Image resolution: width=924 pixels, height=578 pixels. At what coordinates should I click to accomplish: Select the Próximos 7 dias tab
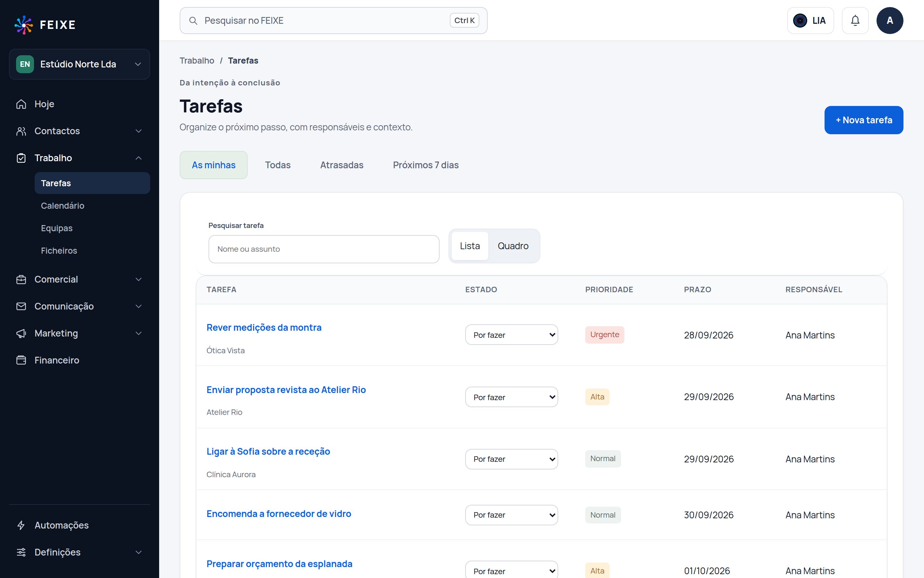(x=426, y=165)
